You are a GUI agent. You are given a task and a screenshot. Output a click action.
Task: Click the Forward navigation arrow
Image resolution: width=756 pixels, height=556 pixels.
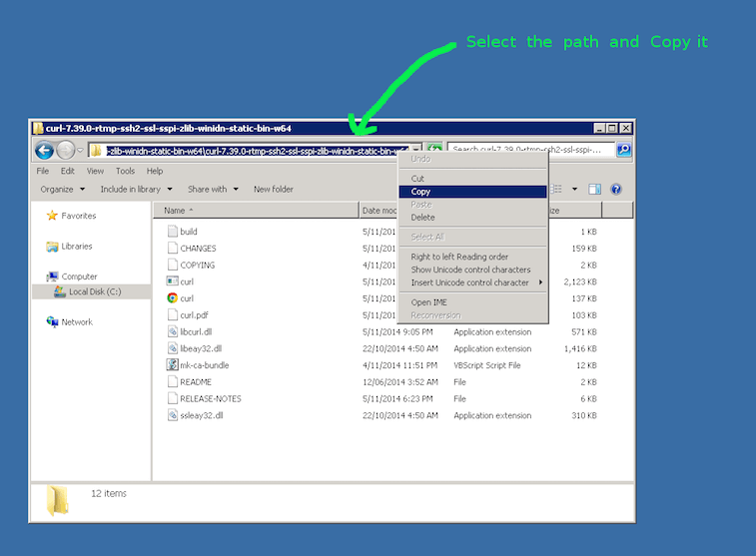(66, 150)
